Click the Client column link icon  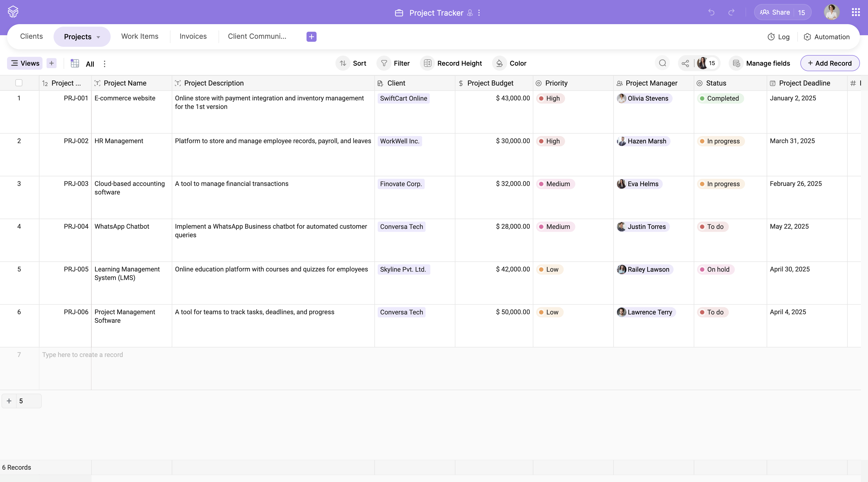pos(380,83)
